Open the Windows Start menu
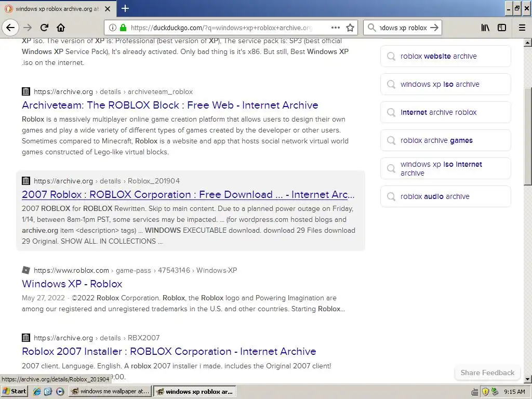 [x=14, y=391]
